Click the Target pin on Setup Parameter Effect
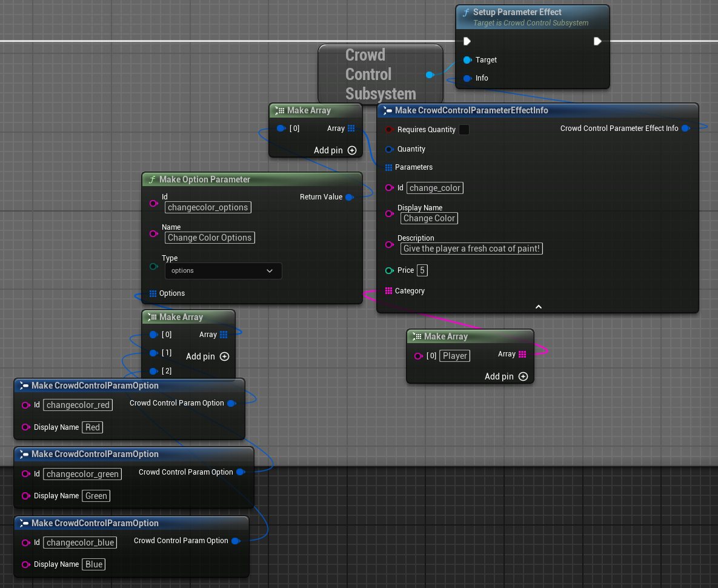The width and height of the screenshot is (718, 588). (467, 60)
